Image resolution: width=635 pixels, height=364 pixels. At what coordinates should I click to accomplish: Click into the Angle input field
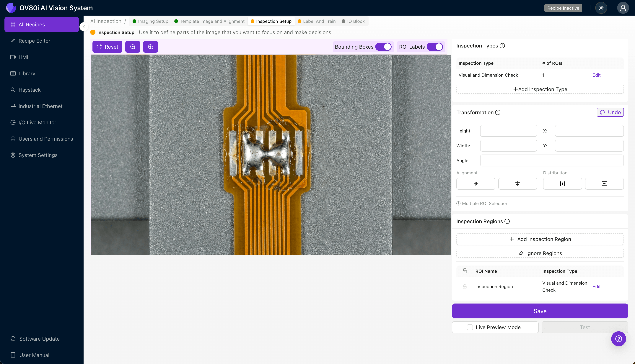(552, 160)
